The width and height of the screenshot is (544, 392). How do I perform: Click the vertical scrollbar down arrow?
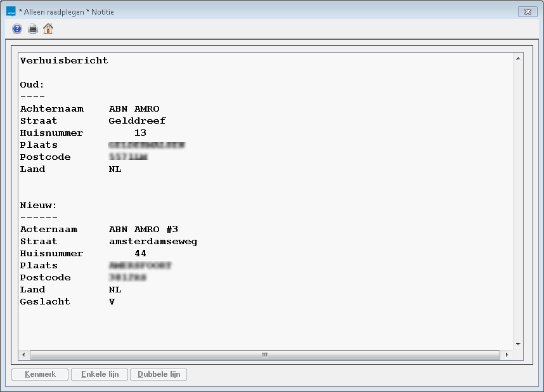coord(518,344)
